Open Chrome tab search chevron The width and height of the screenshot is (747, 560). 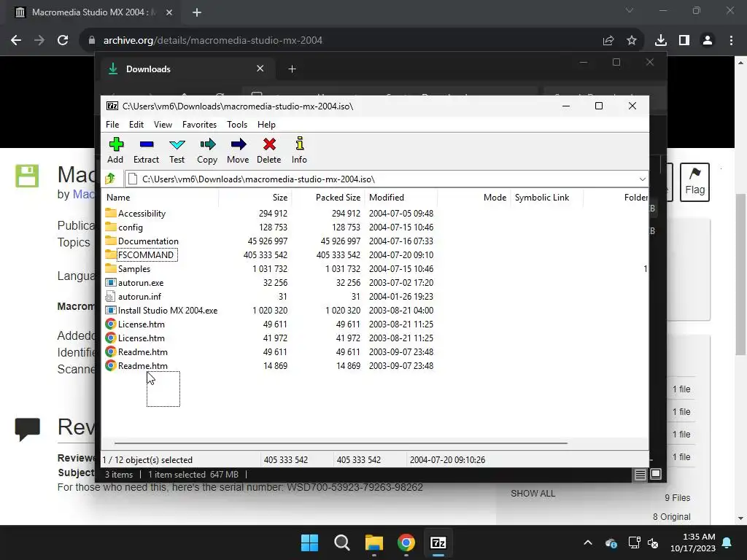click(630, 10)
